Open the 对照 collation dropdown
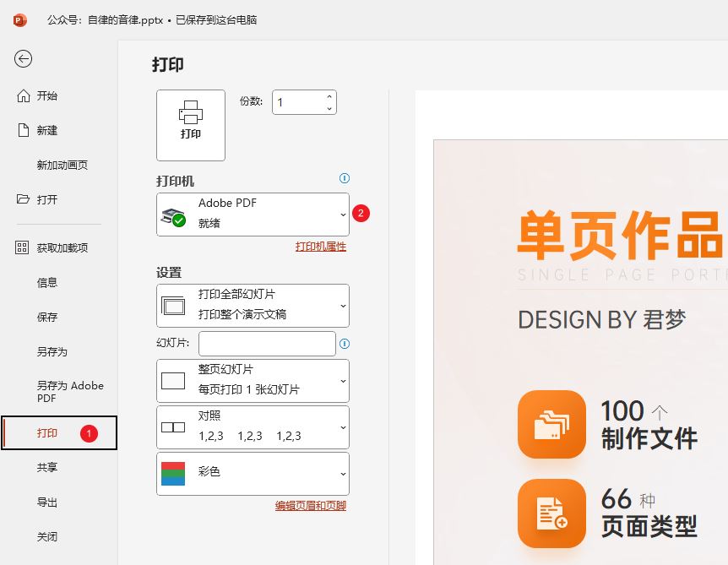 pyautogui.click(x=253, y=426)
